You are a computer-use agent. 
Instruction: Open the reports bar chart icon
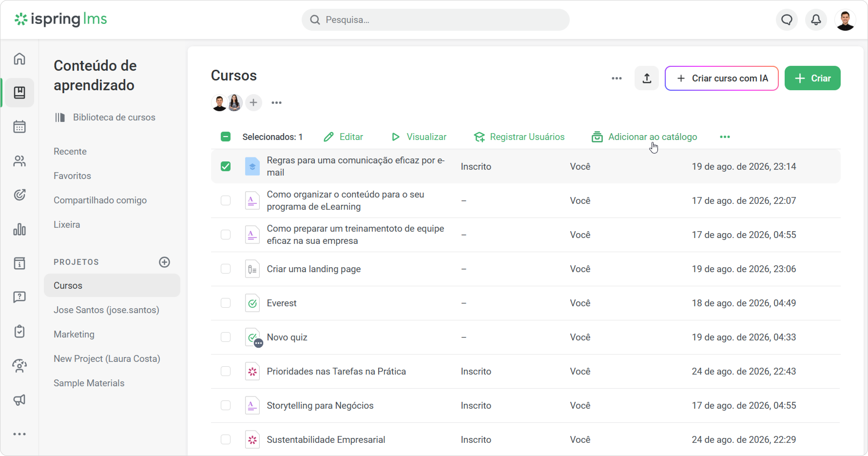point(19,229)
